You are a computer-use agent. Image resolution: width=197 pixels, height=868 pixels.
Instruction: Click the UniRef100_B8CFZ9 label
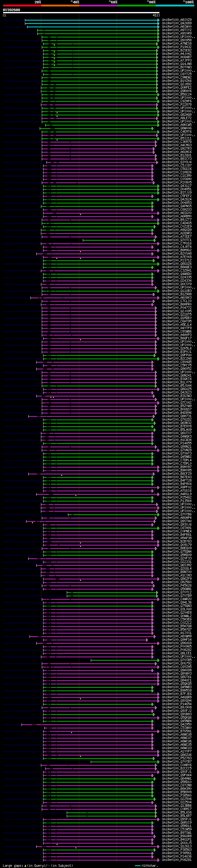pos(177,474)
